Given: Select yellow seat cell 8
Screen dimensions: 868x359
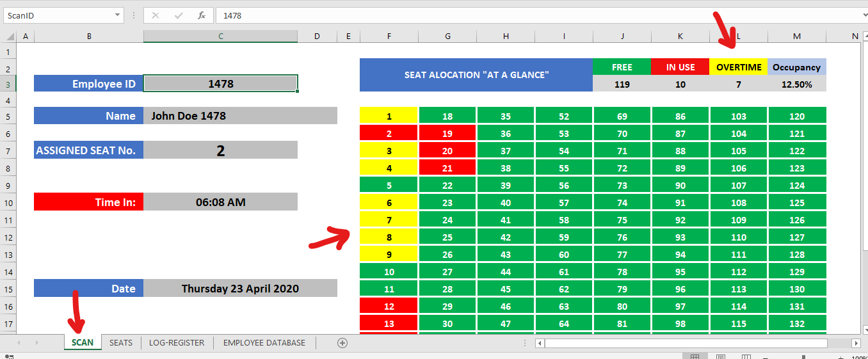Looking at the screenshot, I should (x=389, y=237).
